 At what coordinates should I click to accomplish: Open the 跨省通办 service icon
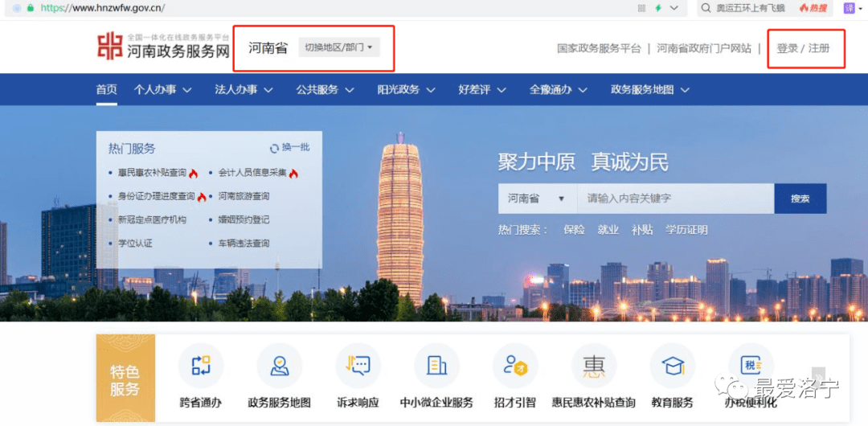tap(200, 367)
